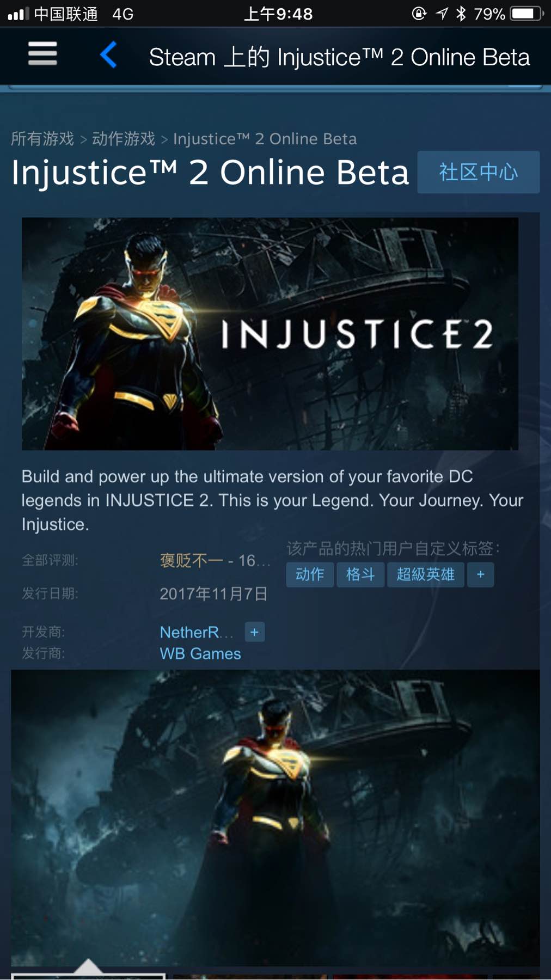Image resolution: width=551 pixels, height=980 pixels.
Task: Tap the rotation lock status icon
Action: pyautogui.click(x=419, y=14)
